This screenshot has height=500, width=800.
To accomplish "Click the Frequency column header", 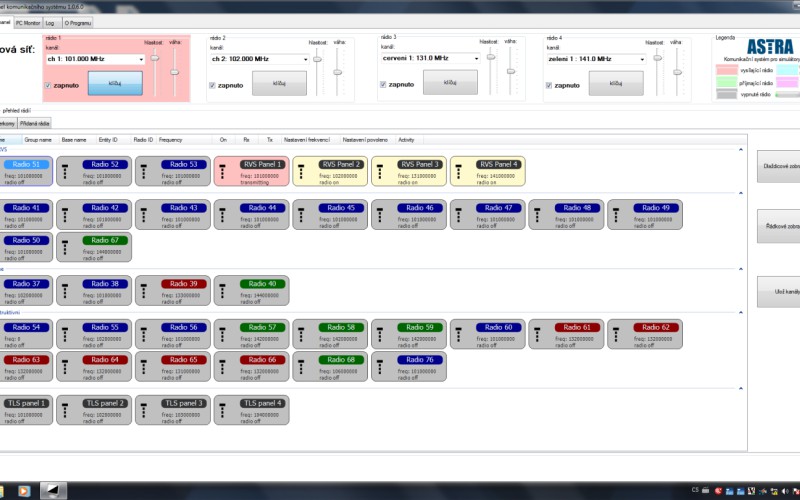I will coord(170,140).
